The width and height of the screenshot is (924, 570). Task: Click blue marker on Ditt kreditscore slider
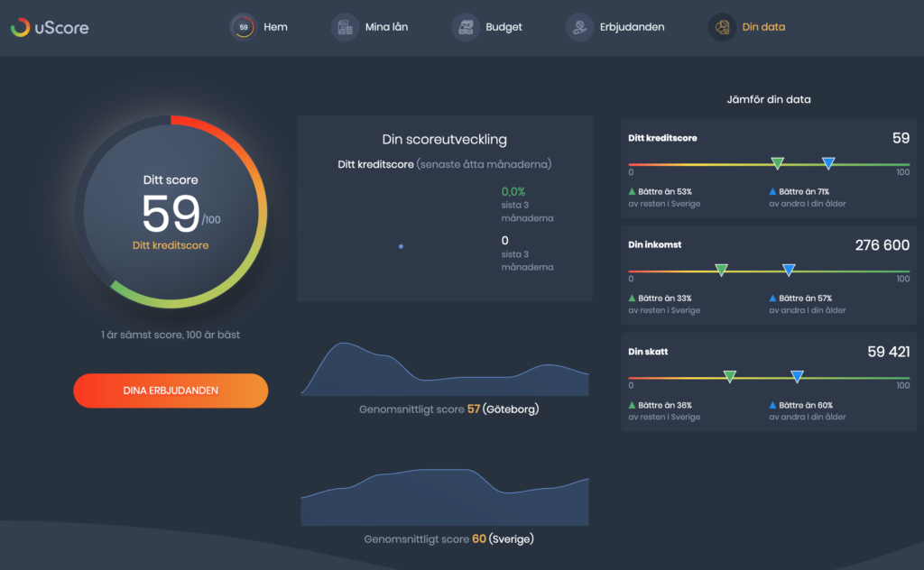click(828, 163)
